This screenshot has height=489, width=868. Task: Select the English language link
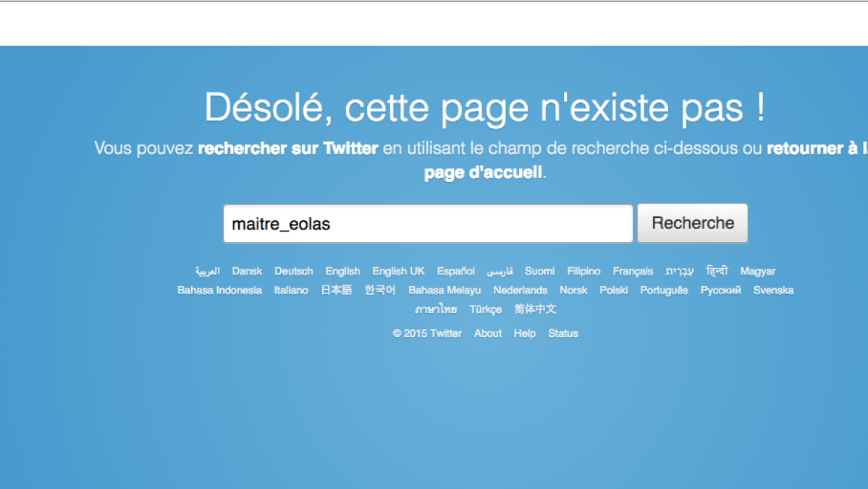pyautogui.click(x=342, y=272)
